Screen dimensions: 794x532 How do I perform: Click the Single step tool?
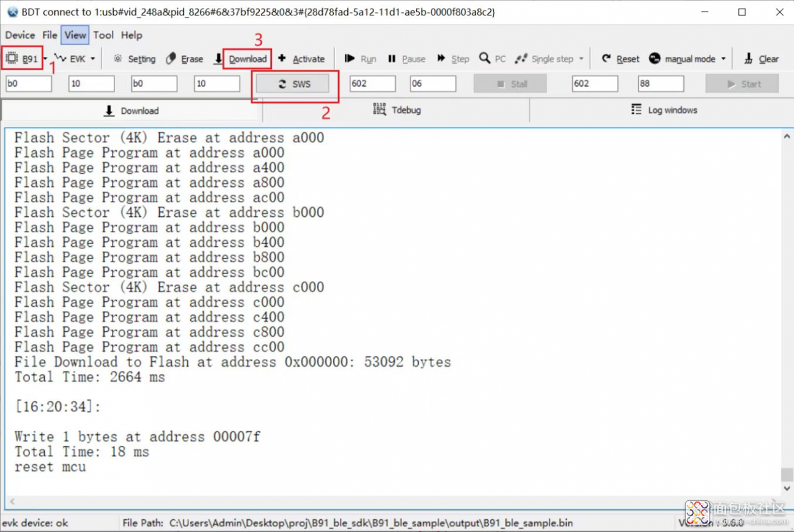tap(545, 59)
